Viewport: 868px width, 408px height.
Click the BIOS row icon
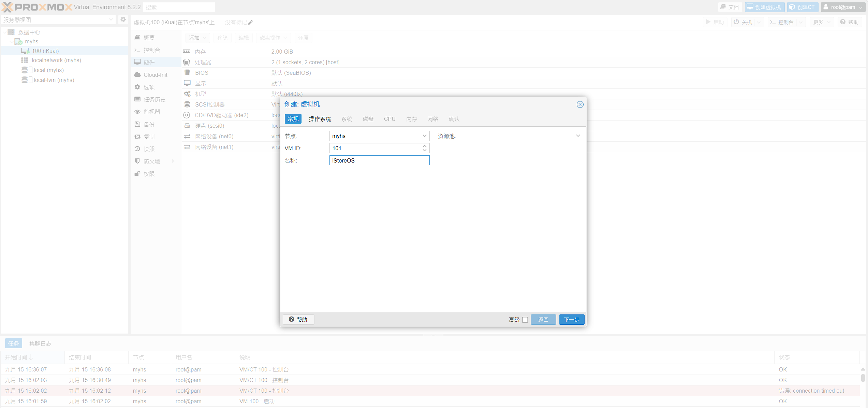(x=187, y=73)
